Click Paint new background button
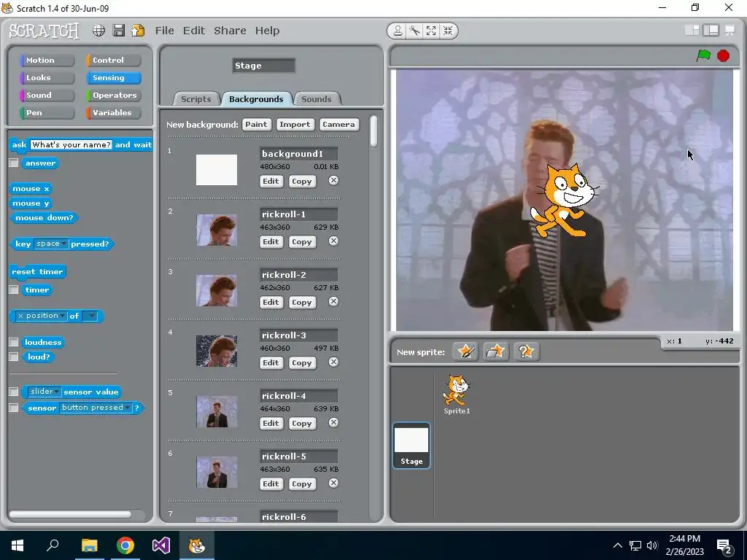 click(x=256, y=124)
